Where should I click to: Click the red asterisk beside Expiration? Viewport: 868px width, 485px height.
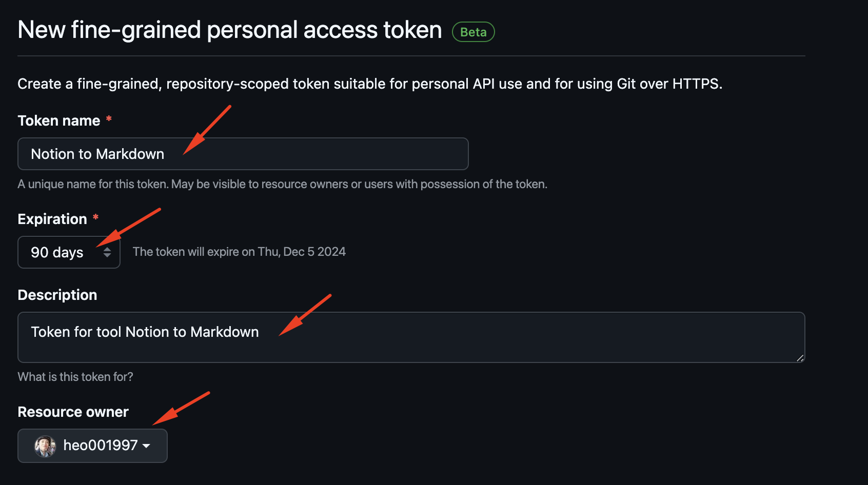(95, 218)
